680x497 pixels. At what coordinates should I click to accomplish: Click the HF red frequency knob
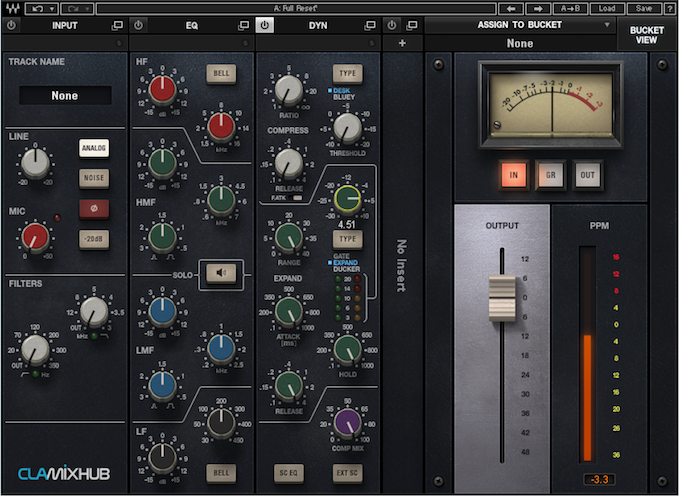click(221, 126)
